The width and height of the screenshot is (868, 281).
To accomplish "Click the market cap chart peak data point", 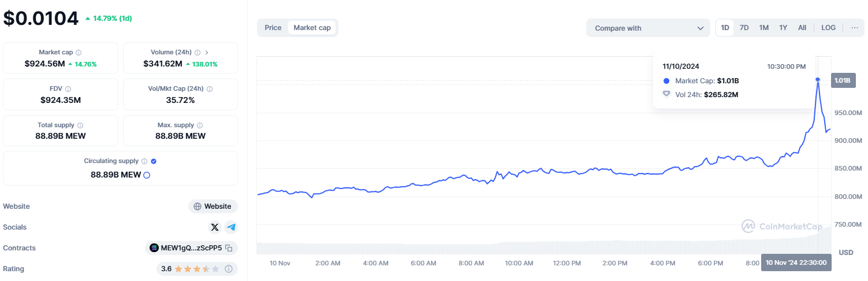I will pyautogui.click(x=818, y=79).
